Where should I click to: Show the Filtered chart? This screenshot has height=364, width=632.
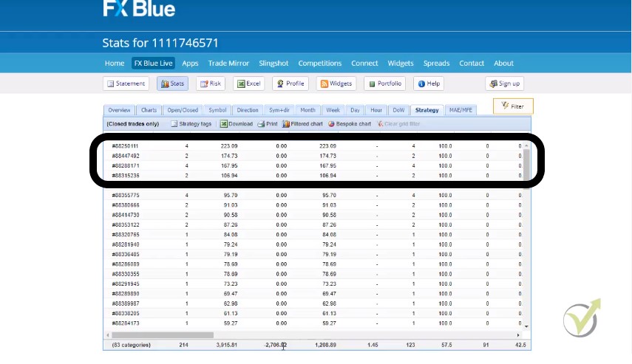coord(302,124)
